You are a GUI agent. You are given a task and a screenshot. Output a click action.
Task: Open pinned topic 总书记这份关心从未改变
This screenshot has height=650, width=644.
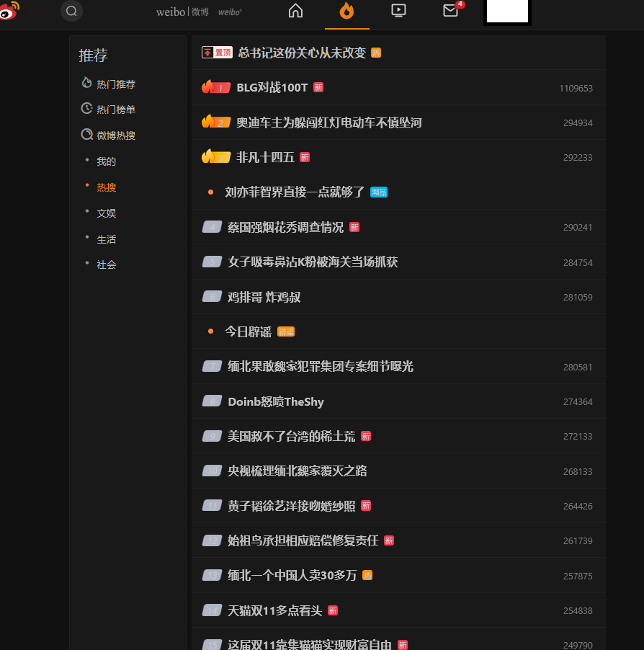(x=302, y=53)
